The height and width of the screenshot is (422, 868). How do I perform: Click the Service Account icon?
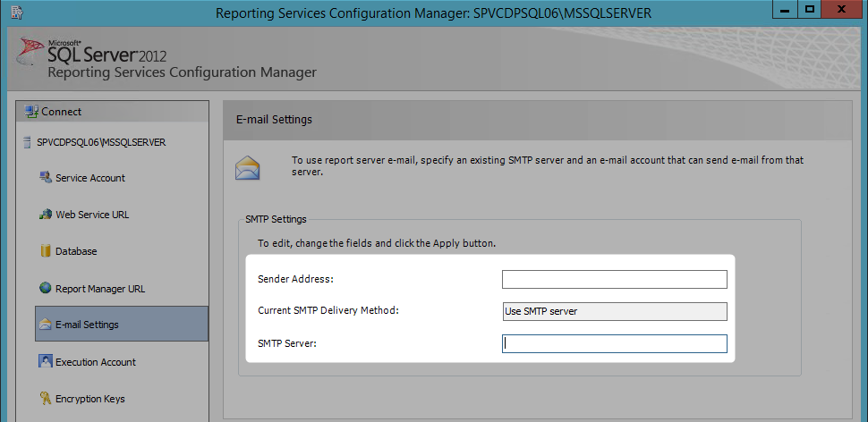point(46,177)
